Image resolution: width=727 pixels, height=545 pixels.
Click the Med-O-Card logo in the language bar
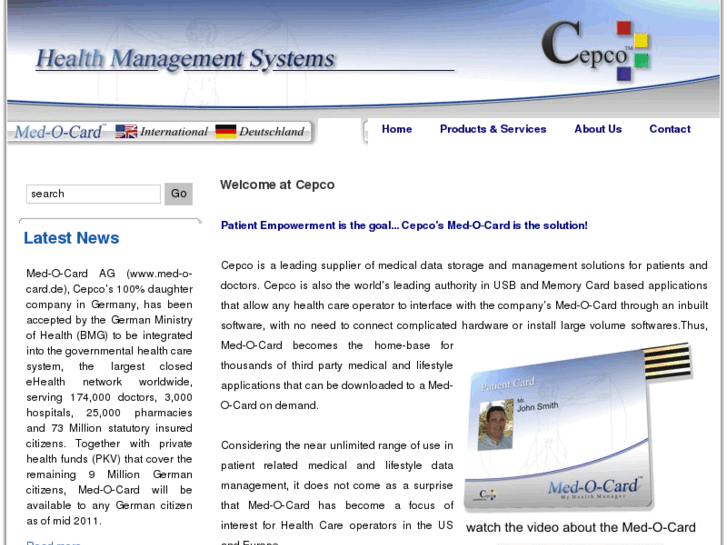(59, 132)
